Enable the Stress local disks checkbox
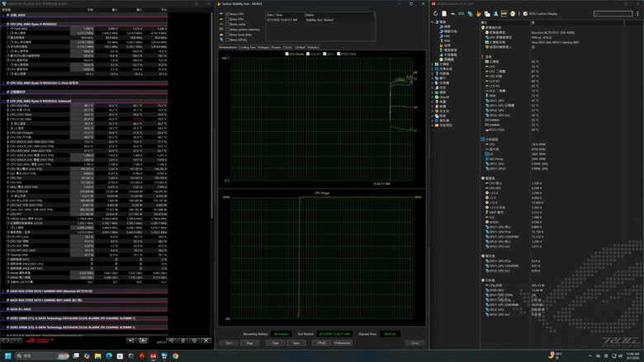Image resolution: width=644 pixels, height=362 pixels. click(x=228, y=35)
